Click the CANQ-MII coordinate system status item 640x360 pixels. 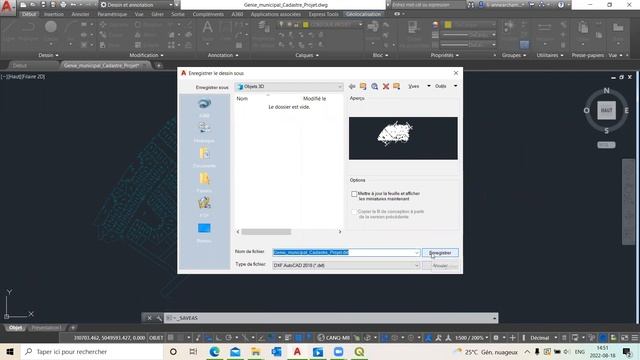(x=334, y=338)
